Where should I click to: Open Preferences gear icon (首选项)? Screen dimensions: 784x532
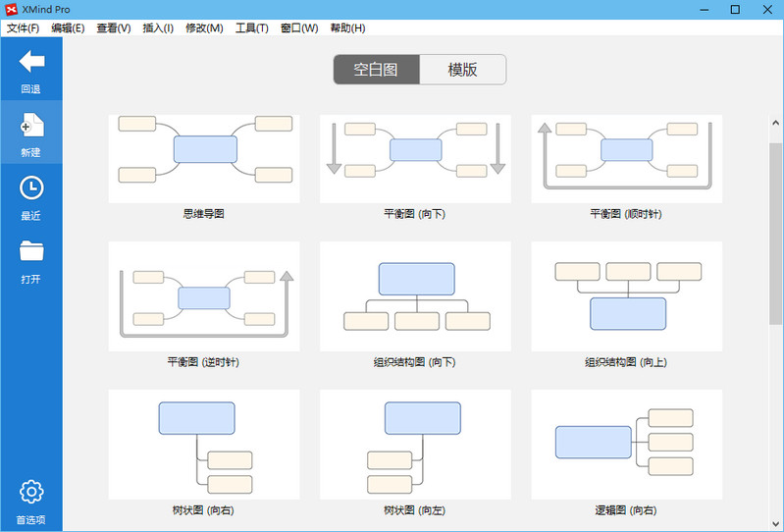[31, 492]
